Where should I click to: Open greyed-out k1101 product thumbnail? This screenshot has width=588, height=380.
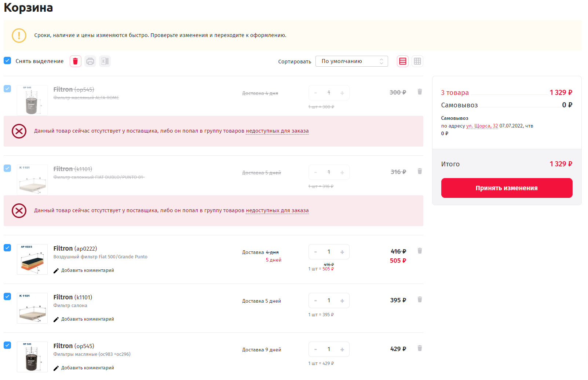pyautogui.click(x=32, y=180)
